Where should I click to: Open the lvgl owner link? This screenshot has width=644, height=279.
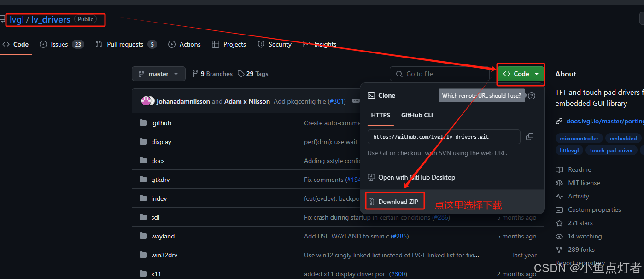click(17, 19)
